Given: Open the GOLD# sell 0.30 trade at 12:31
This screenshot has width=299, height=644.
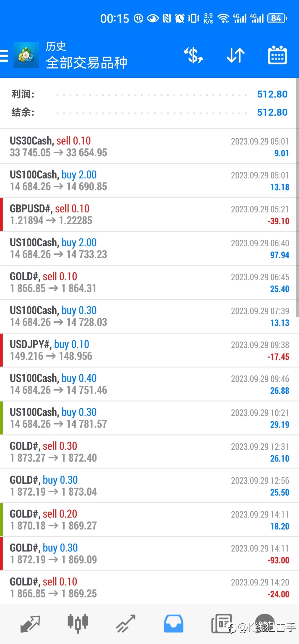Looking at the screenshot, I should click(x=149, y=452).
